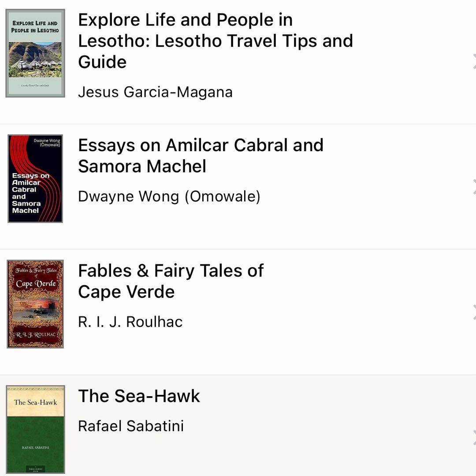
Task: Select author Dwayne Wong (Omowale) text
Action: [x=169, y=196]
